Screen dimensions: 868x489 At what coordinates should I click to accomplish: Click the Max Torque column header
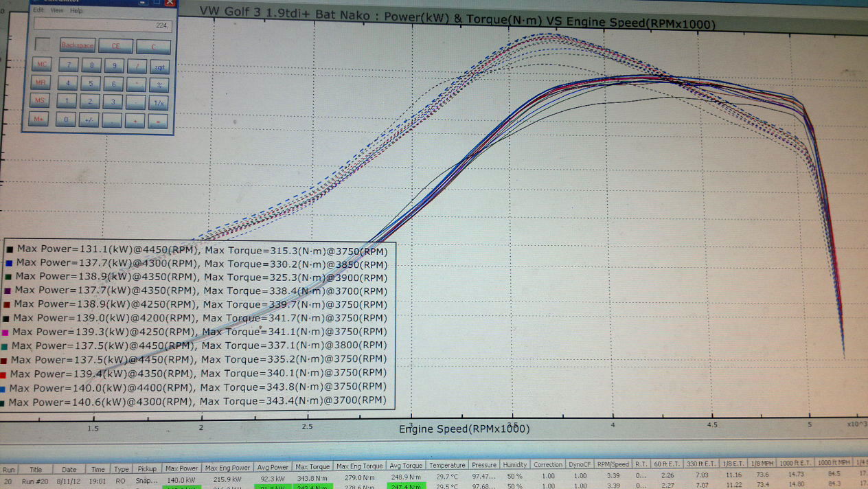[312, 466]
